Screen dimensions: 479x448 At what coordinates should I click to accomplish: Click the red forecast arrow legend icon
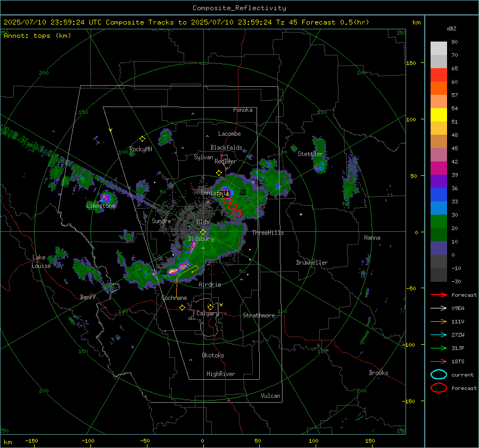tap(439, 295)
